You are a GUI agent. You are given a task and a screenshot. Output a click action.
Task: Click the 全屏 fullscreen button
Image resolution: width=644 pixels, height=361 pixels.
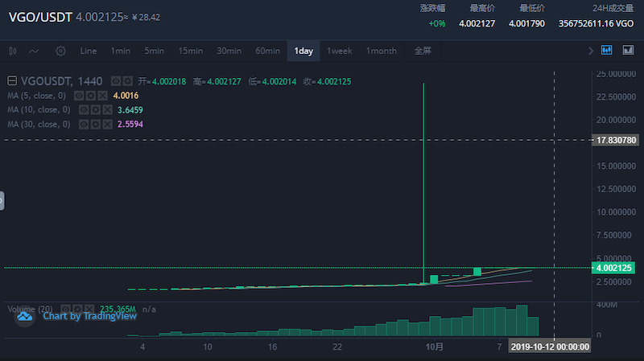click(423, 51)
